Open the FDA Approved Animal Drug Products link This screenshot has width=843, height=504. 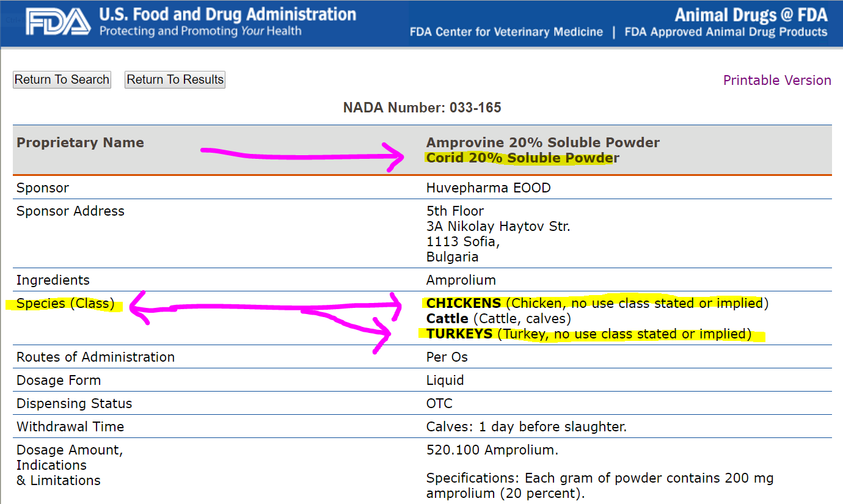point(726,32)
